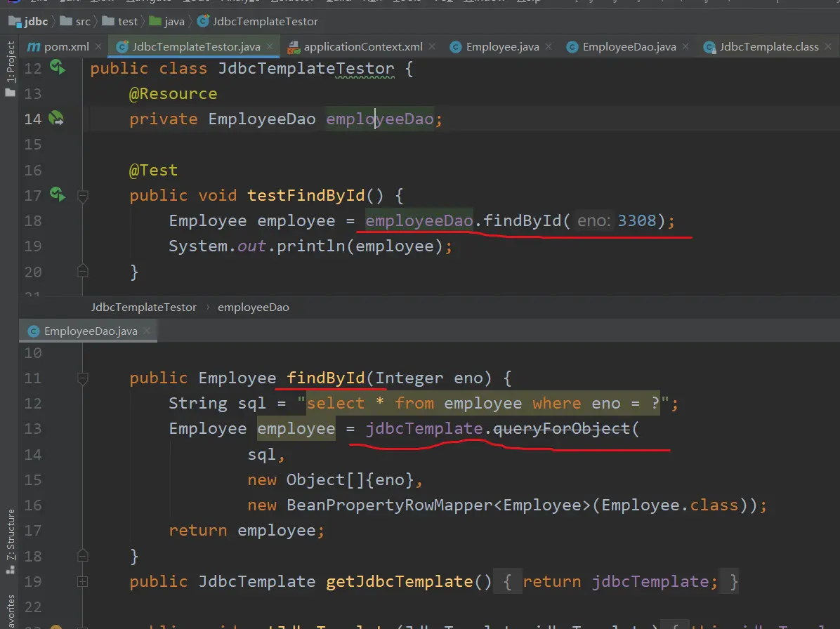Close the EmployeeDao.java tab in lower editor

(147, 331)
